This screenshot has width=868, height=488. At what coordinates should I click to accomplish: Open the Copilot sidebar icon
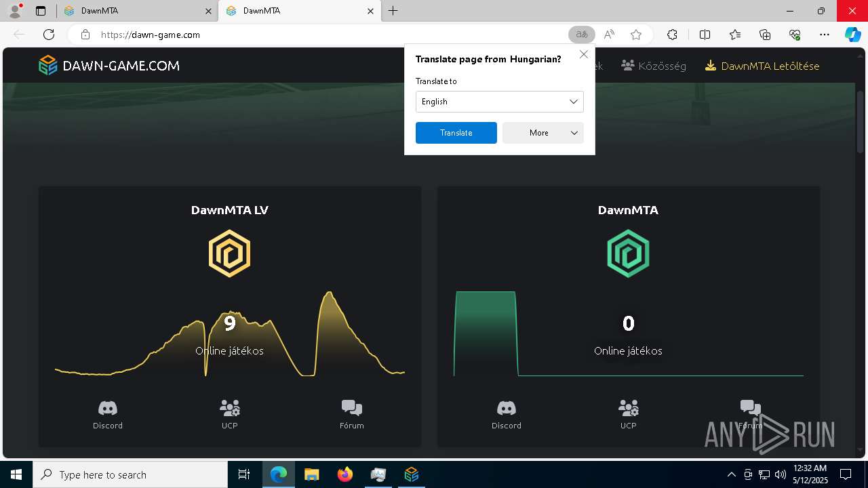pos(853,35)
